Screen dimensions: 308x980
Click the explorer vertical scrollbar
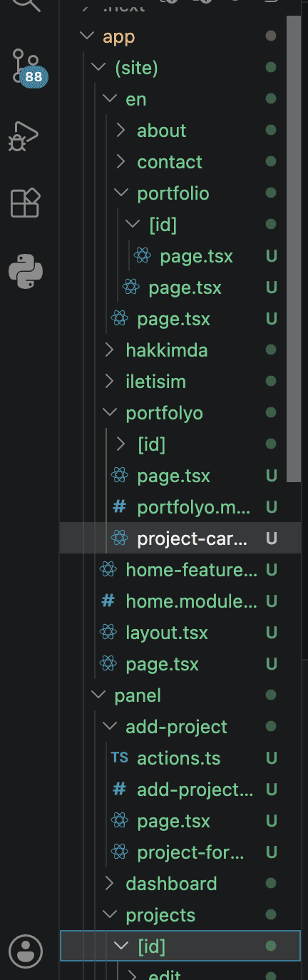click(294, 250)
